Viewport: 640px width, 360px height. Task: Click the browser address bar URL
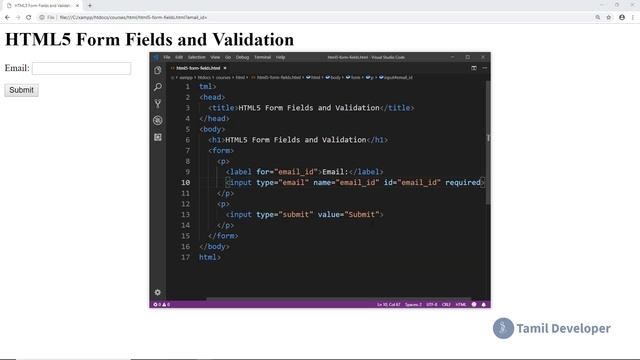[x=133, y=18]
